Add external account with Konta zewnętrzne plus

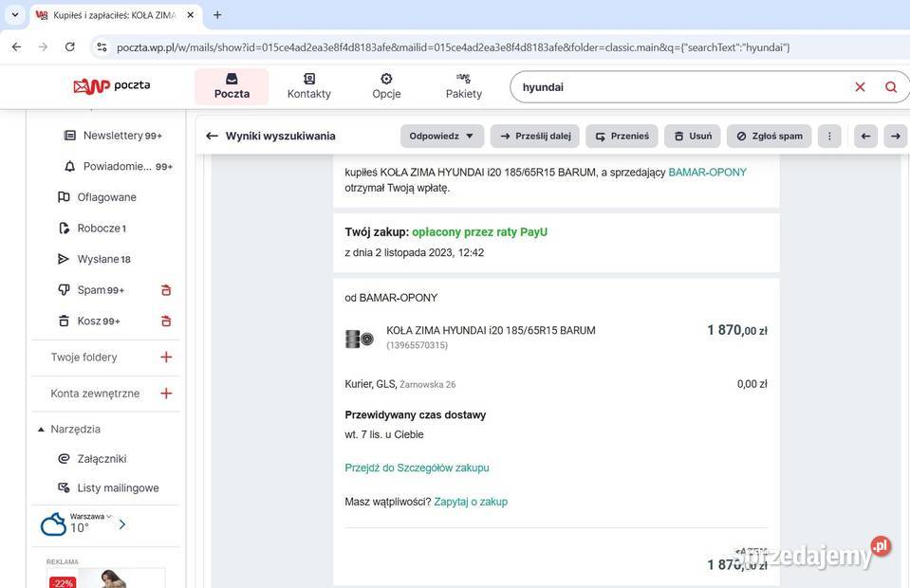166,394
